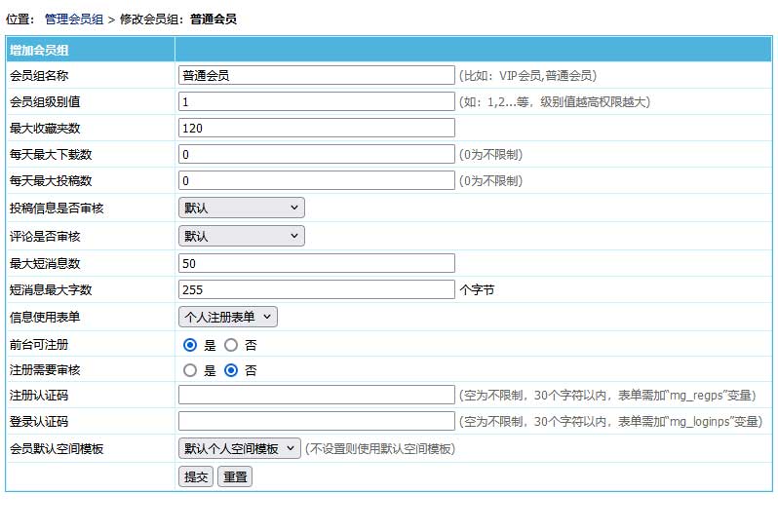Select 是 for 前台可注册
778x532 pixels.
click(190, 344)
